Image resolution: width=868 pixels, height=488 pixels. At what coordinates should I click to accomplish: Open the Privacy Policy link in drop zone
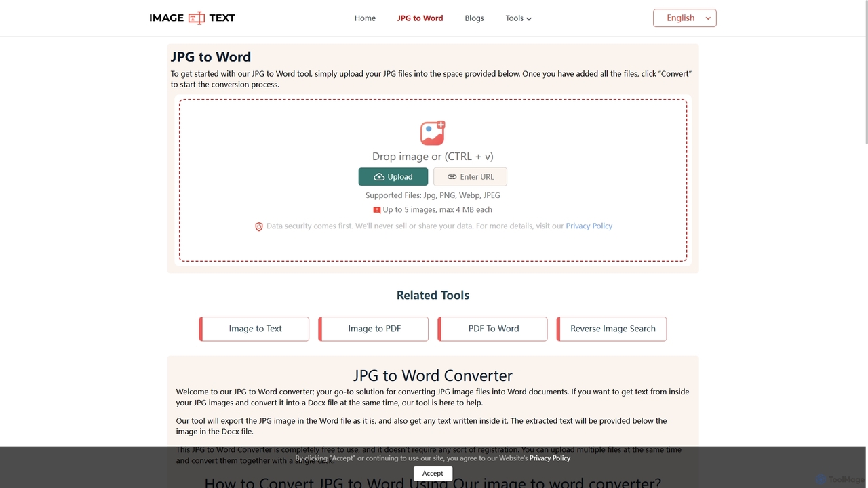(x=589, y=226)
